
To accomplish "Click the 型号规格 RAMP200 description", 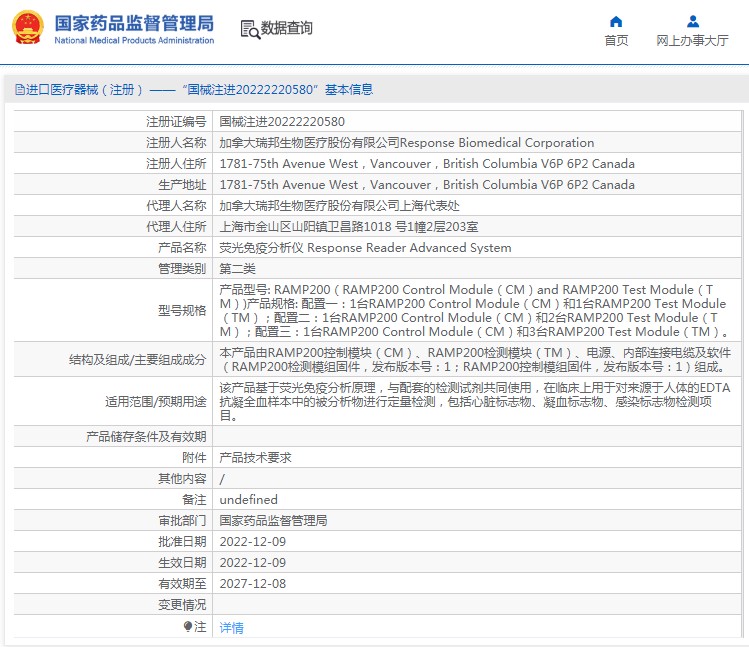I will coord(474,311).
